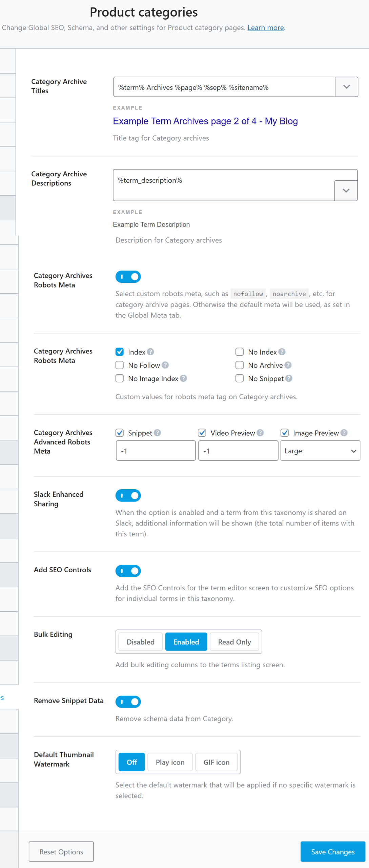The width and height of the screenshot is (369, 868).
Task: Uncheck the Image Preview checkbox
Action: 285,433
